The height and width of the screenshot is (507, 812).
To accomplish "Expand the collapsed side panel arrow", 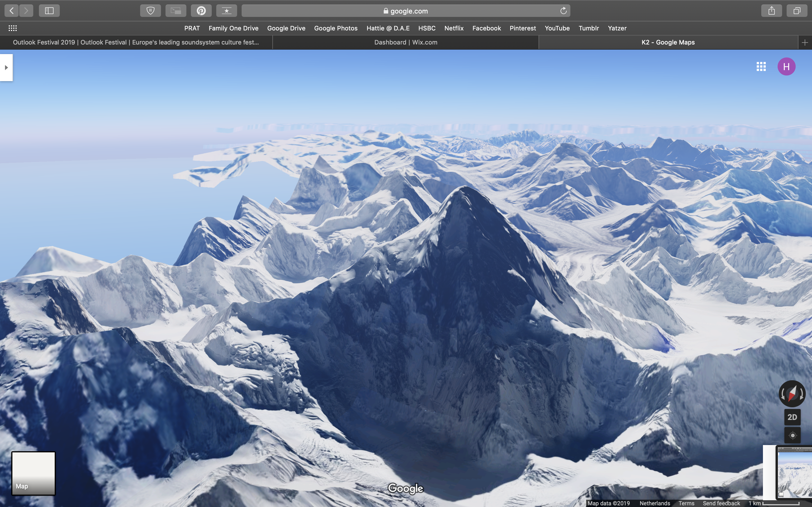I will (6, 67).
